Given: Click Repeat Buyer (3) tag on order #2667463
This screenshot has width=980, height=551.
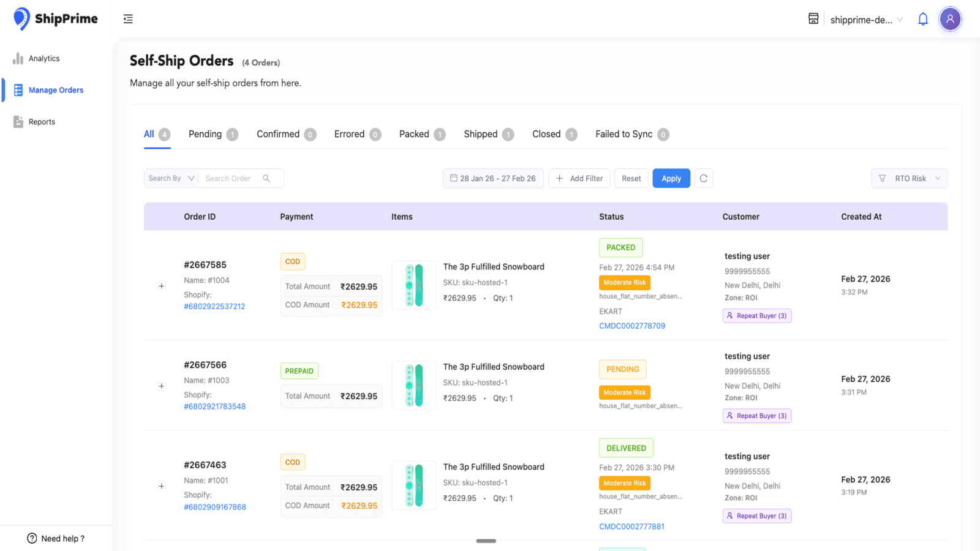Looking at the screenshot, I should click(x=757, y=516).
